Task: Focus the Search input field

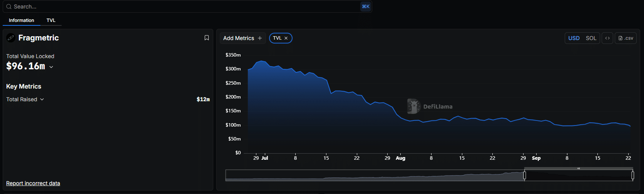Action: click(x=187, y=7)
